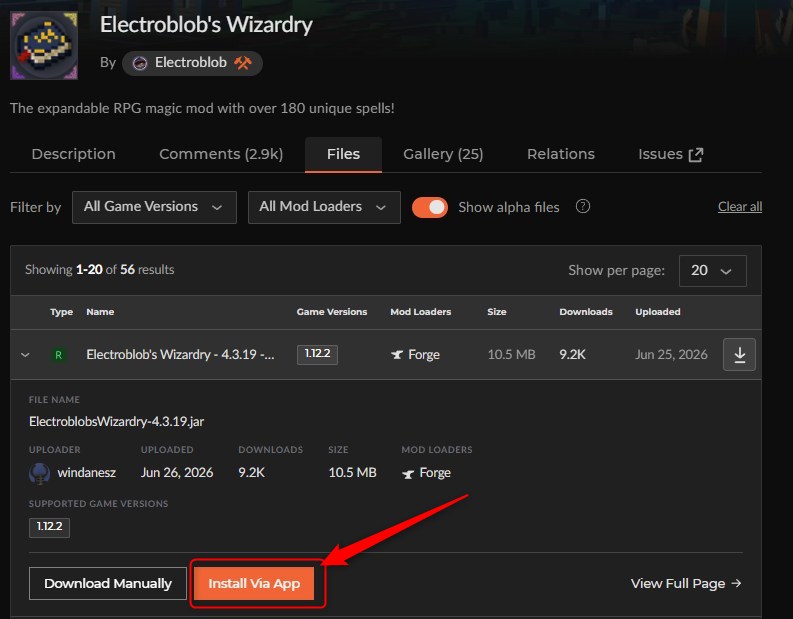Click the 1.12.2 game version tag in file row
The width and height of the screenshot is (793, 619).
click(x=317, y=354)
